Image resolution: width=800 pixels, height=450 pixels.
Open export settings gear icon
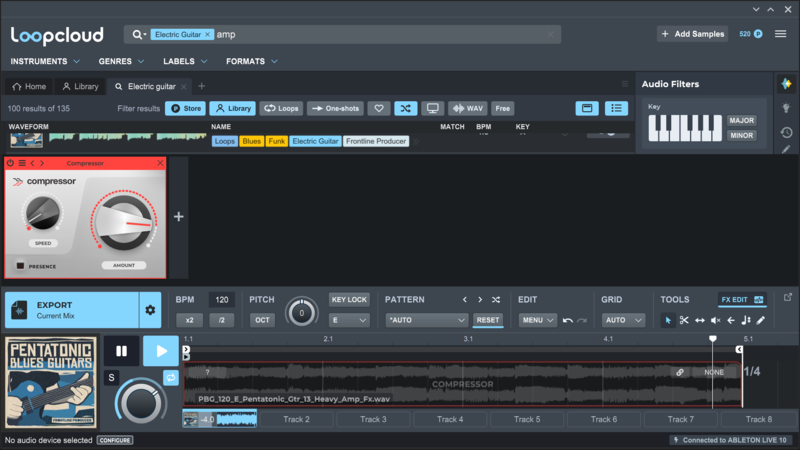click(x=150, y=310)
